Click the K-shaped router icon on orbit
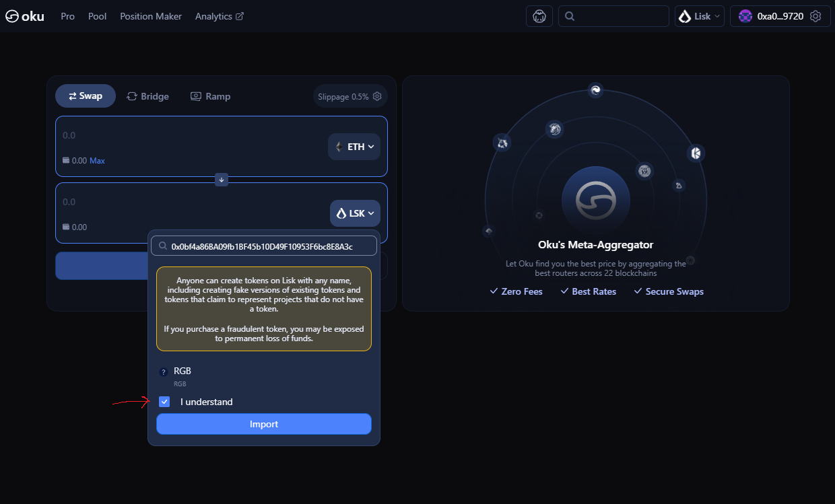The width and height of the screenshot is (835, 504). 696,153
